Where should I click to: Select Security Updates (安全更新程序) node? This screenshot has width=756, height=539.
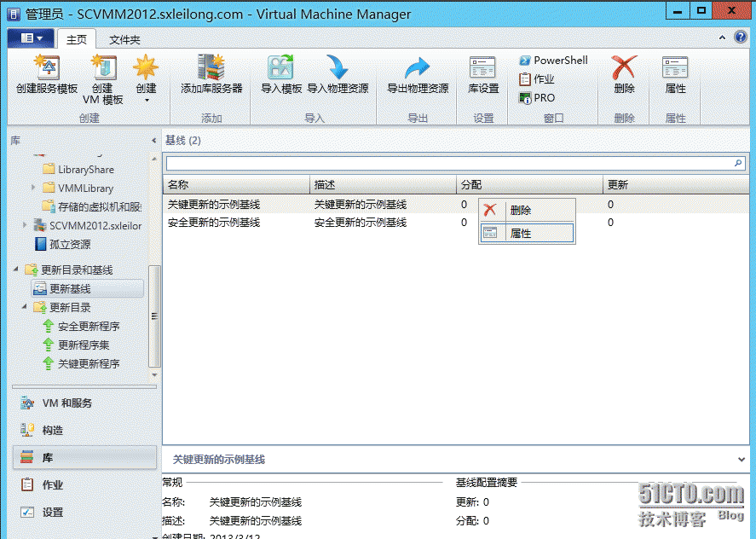pyautogui.click(x=81, y=326)
